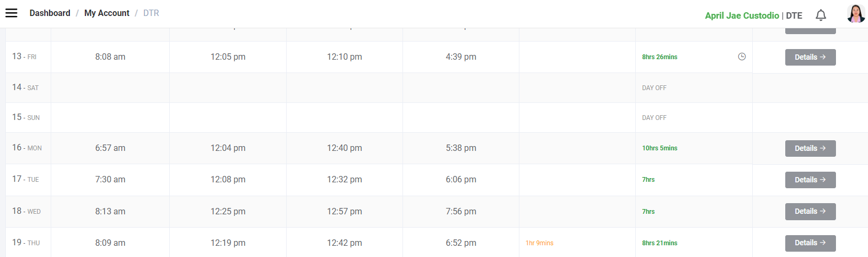
Task: Go to Dashboard in the breadcrumb
Action: click(x=50, y=13)
